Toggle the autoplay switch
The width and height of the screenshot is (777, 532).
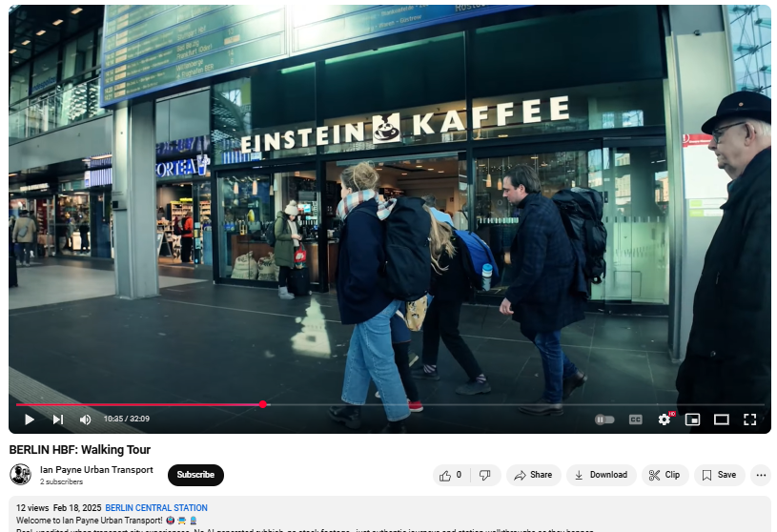604,419
